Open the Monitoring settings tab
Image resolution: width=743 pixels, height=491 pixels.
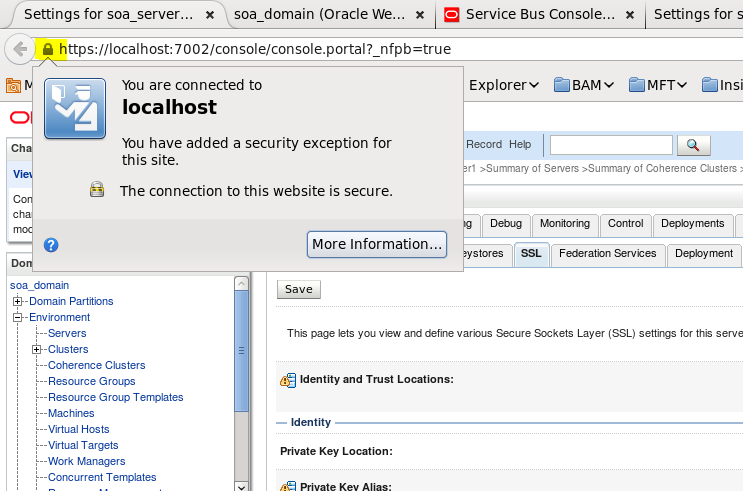click(x=565, y=224)
